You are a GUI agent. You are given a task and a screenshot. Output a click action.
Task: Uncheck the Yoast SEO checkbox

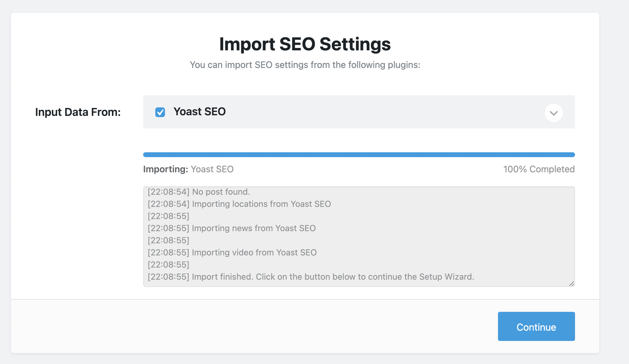(160, 112)
